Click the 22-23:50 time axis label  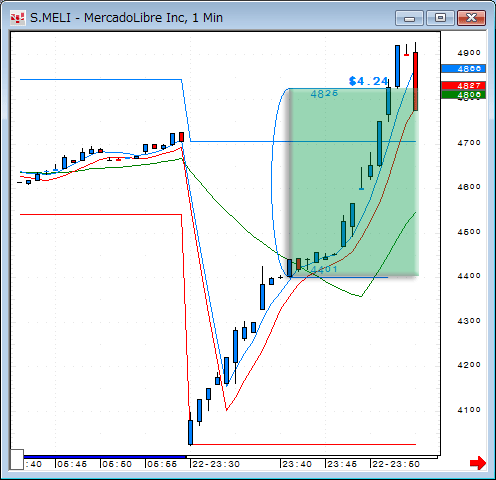[396, 464]
